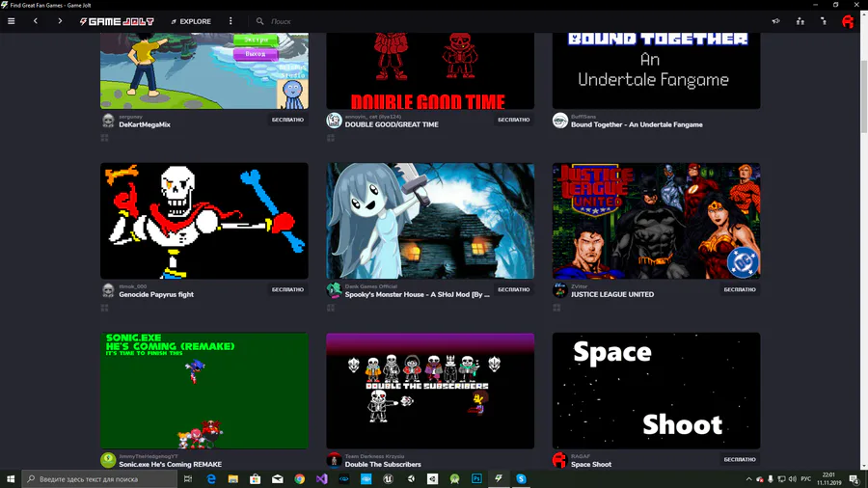Click Windows platform icon under JUSTICE LEAGUE UNITED
Viewport: 868px width, 488px height.
coord(556,308)
